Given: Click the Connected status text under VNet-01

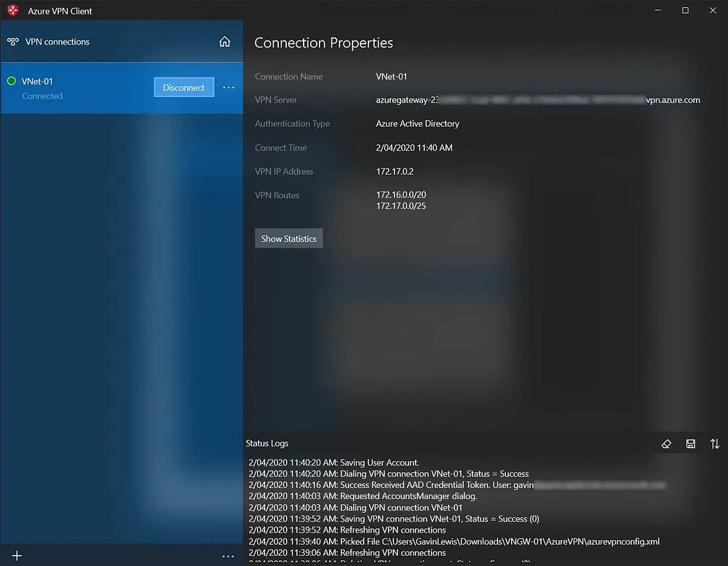Looking at the screenshot, I should (x=42, y=95).
